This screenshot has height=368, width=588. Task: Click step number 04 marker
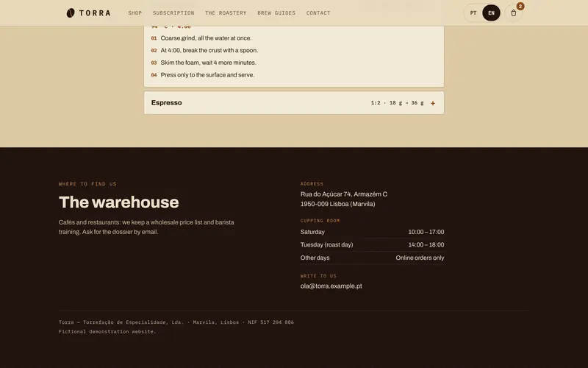click(x=154, y=75)
